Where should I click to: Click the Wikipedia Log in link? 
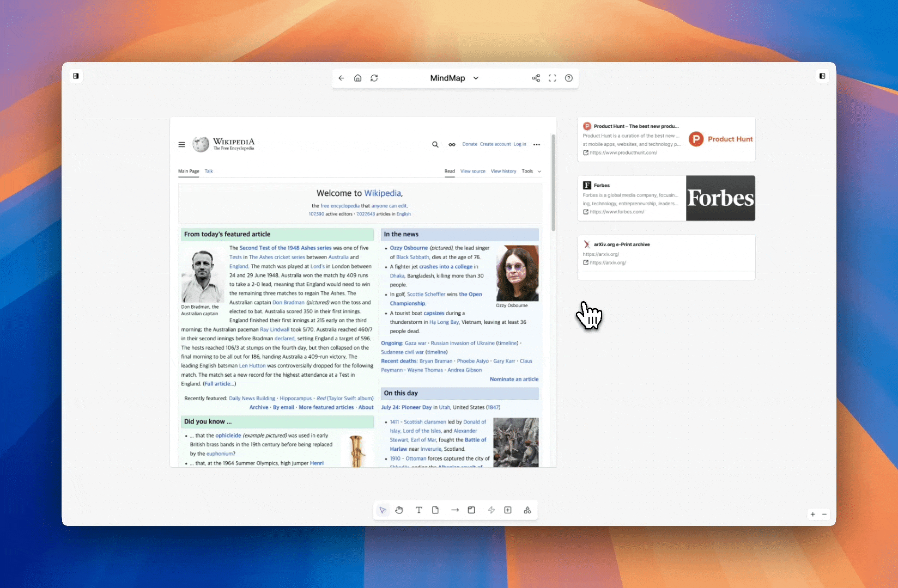[520, 144]
